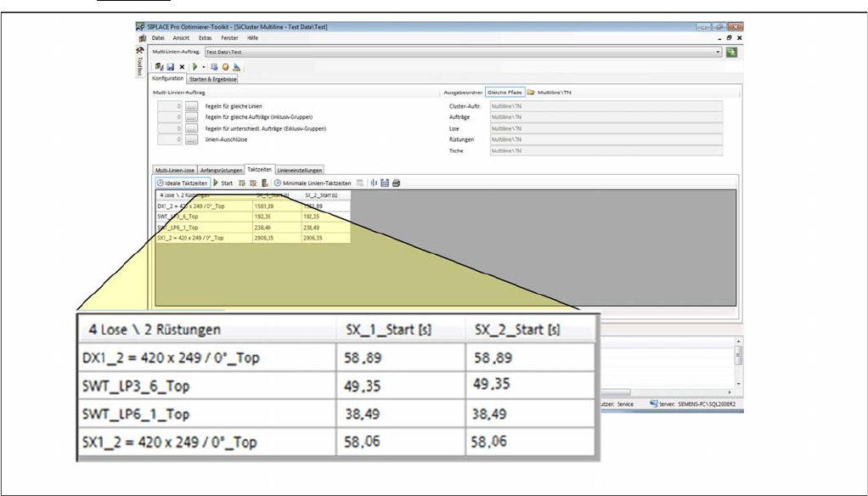
Task: Click the calendar grid icon left of printer
Action: [x=385, y=183]
